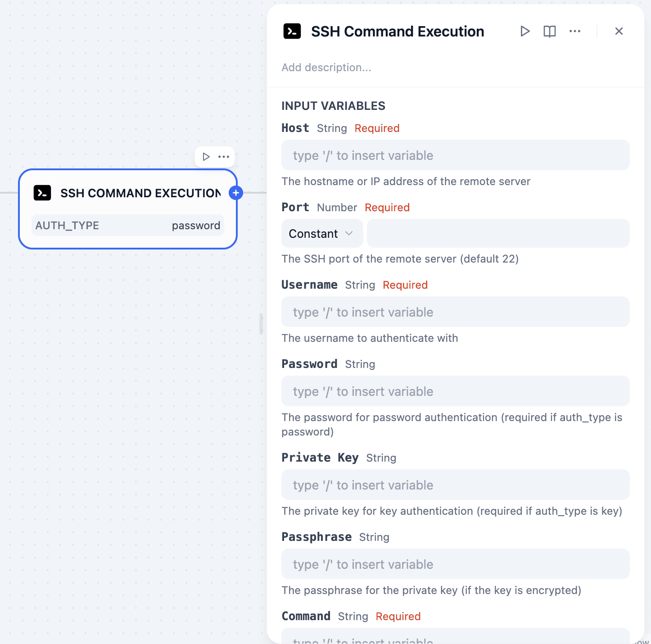Open panel more options ellipsis
The image size is (651, 644).
click(x=574, y=31)
